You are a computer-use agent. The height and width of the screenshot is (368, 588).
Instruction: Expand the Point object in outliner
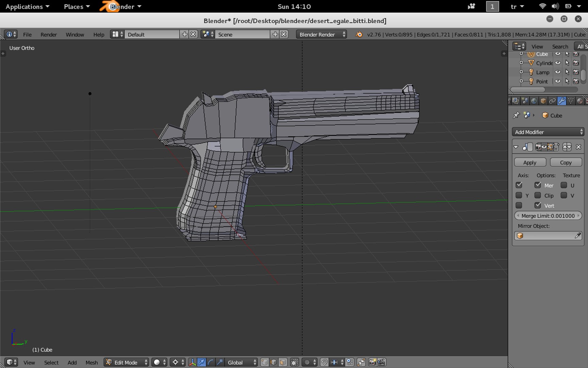(x=521, y=81)
